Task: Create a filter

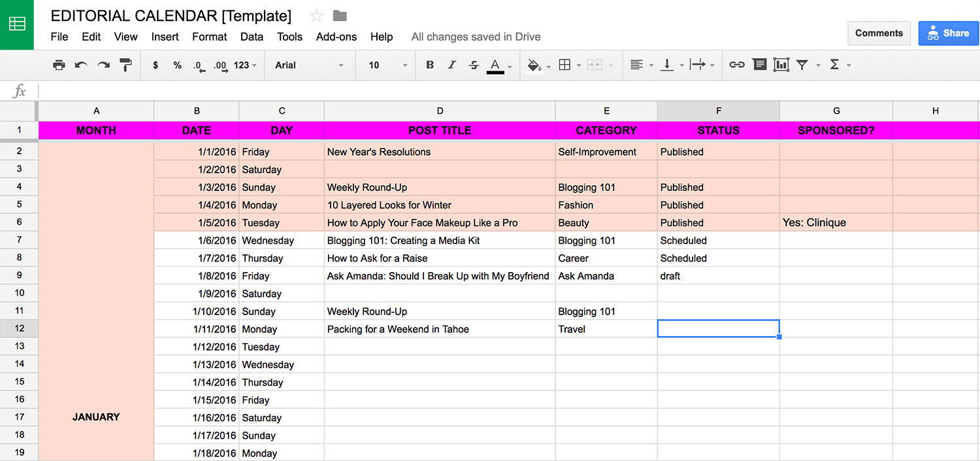Action: 802,65
